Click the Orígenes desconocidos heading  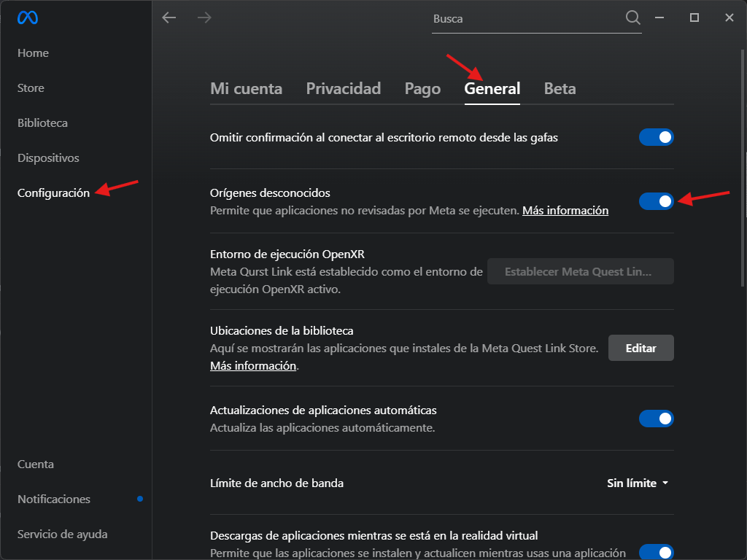point(270,192)
